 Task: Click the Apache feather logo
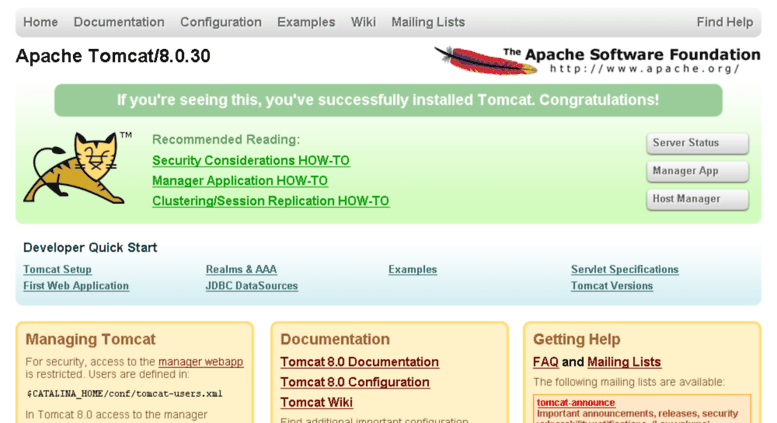pos(486,61)
